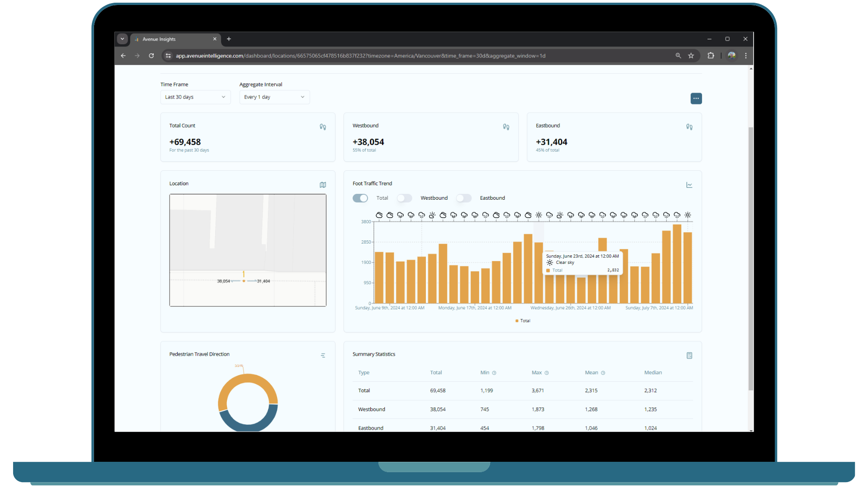
Task: Open new tab with plus button
Action: (229, 39)
